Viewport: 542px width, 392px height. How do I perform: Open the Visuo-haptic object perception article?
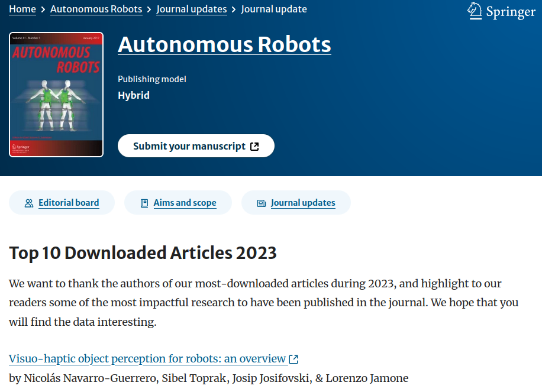[x=147, y=359]
